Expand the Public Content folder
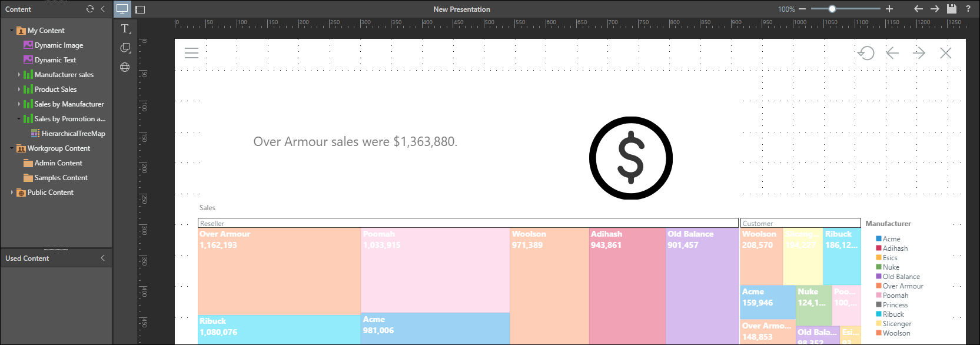This screenshot has height=345, width=980. click(x=12, y=193)
